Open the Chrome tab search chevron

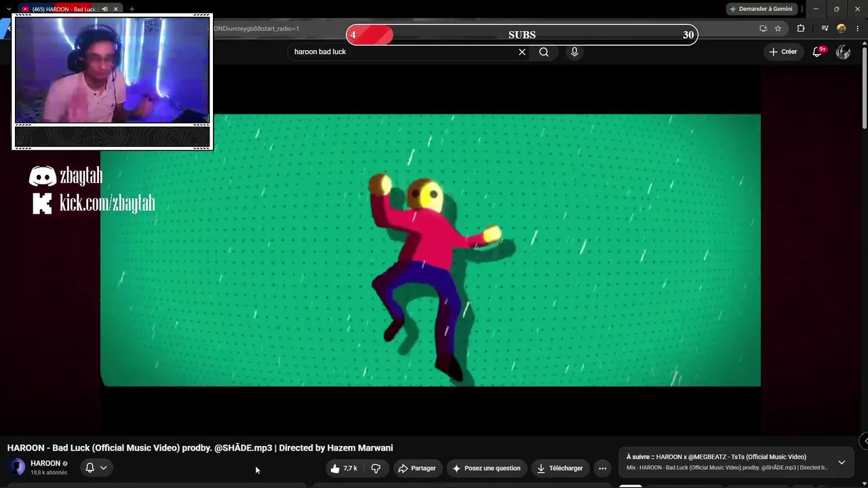pyautogui.click(x=9, y=9)
